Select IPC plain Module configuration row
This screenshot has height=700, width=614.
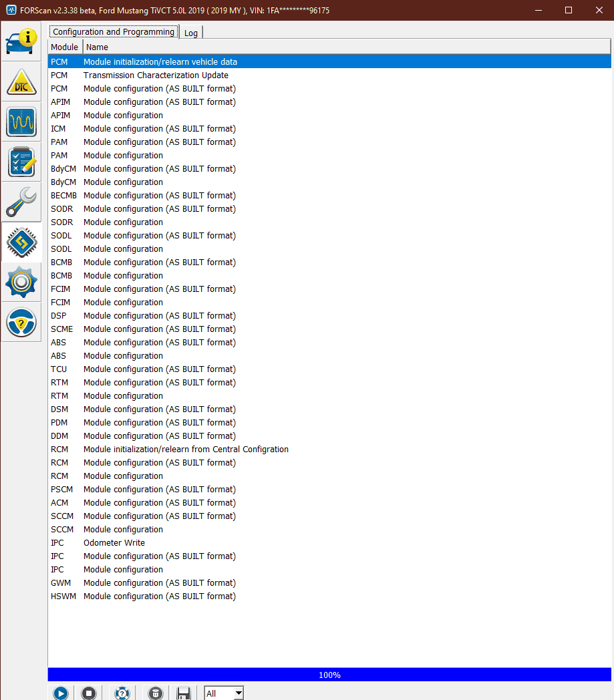coord(329,570)
